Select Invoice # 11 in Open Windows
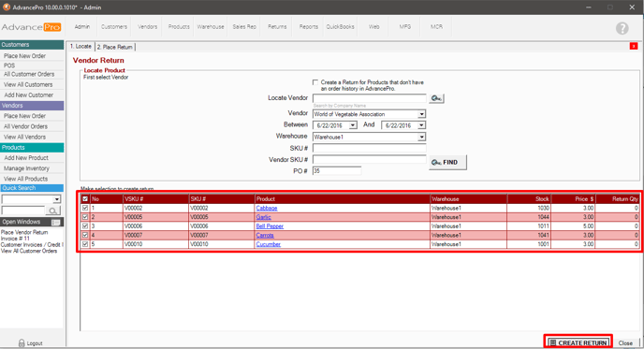Image resolution: width=644 pixels, height=349 pixels. click(x=15, y=239)
